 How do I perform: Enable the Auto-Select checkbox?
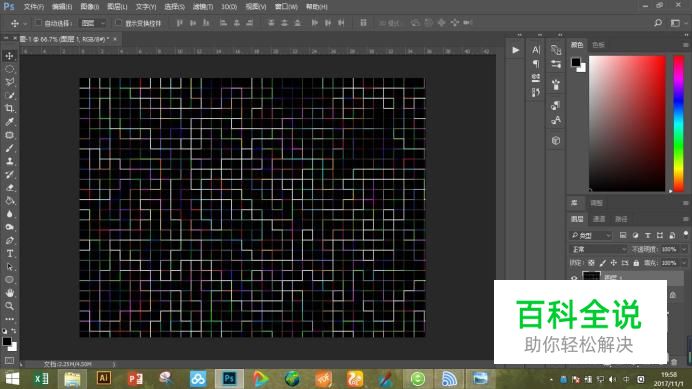(x=38, y=23)
